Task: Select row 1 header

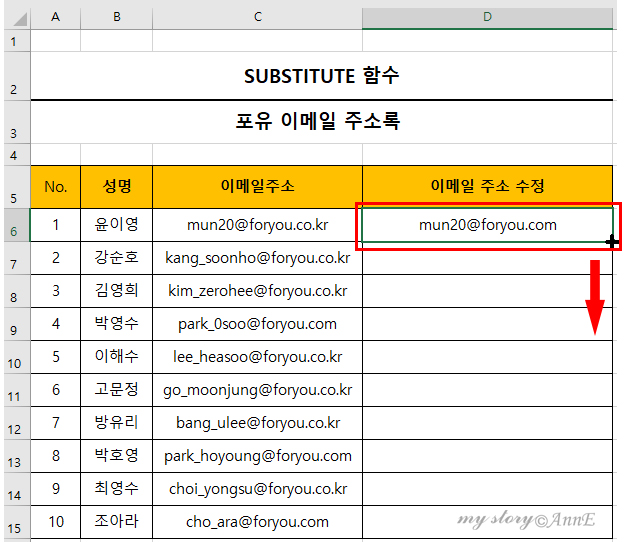Action: pyautogui.click(x=16, y=41)
